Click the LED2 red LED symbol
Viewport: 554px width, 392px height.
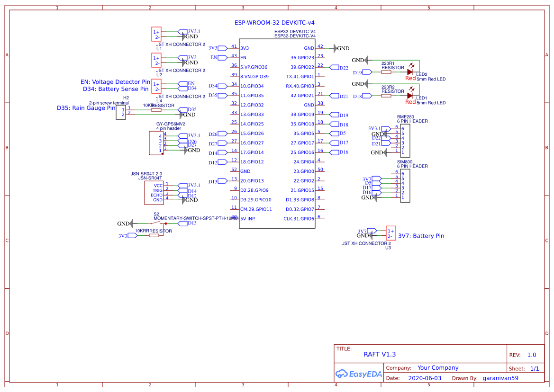point(410,71)
